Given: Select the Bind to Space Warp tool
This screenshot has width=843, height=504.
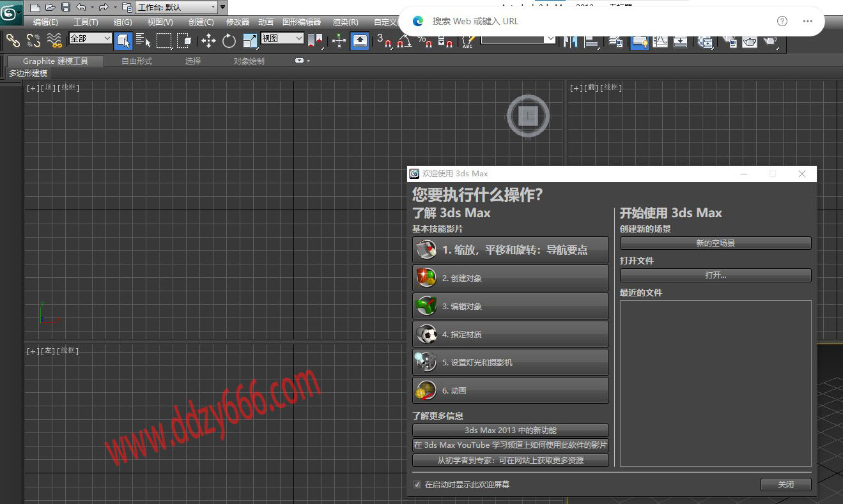Looking at the screenshot, I should [54, 40].
